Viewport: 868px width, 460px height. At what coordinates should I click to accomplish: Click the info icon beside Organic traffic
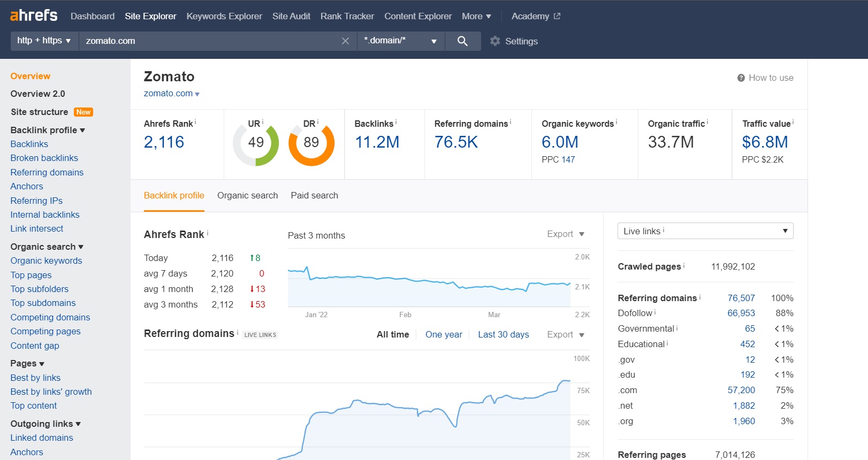pyautogui.click(x=707, y=122)
